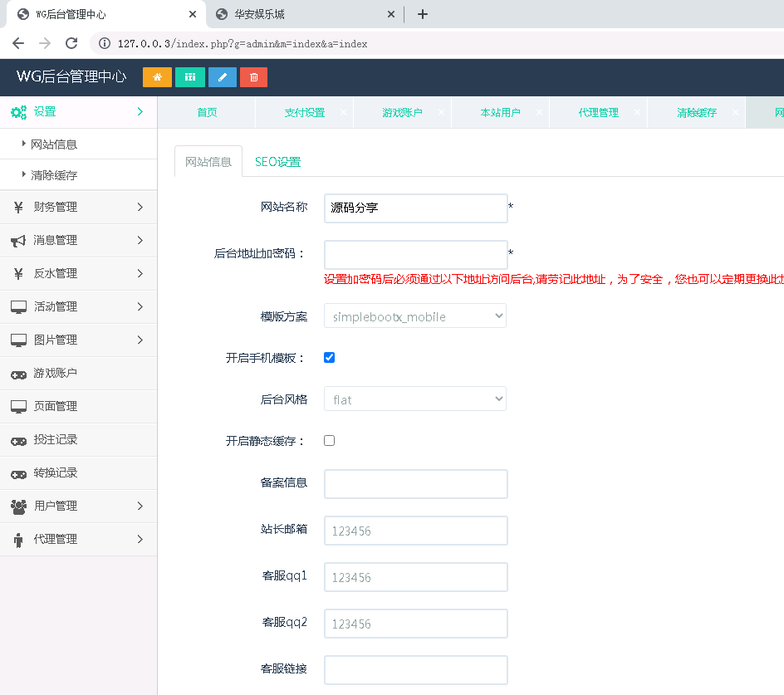Click the blue pencil edit icon
784x695 pixels.
click(x=223, y=77)
